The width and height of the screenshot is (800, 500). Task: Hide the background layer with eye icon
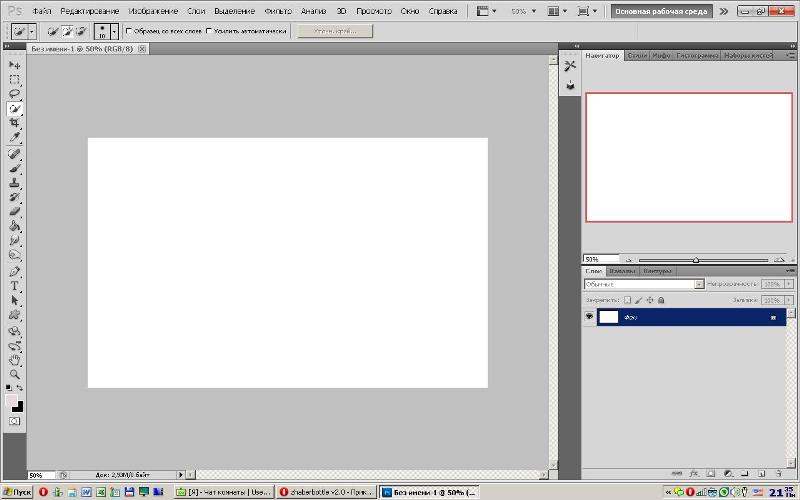tap(589, 317)
